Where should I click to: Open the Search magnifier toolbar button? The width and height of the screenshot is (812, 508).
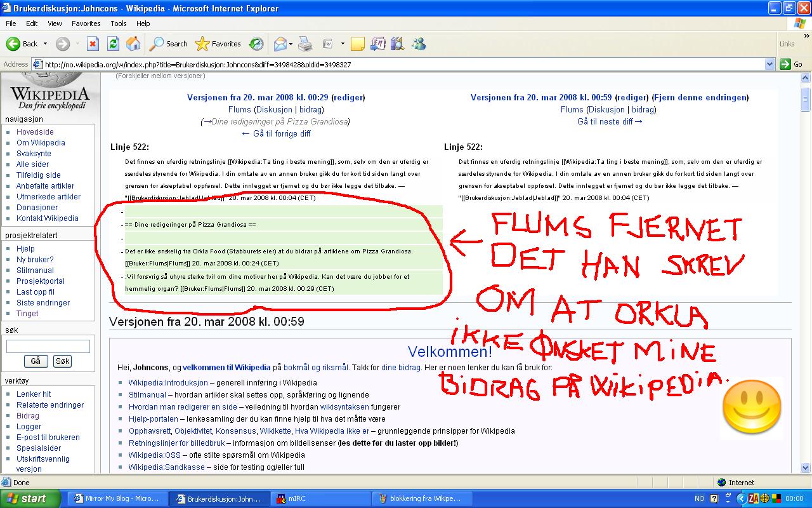[x=168, y=44]
